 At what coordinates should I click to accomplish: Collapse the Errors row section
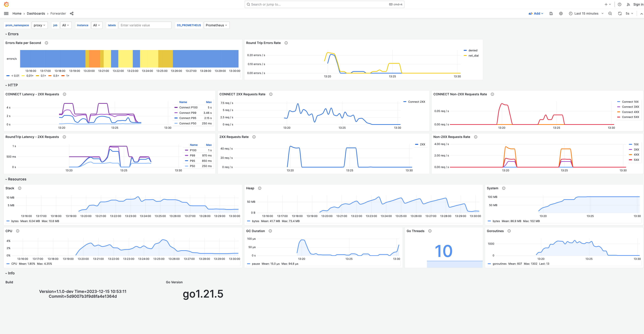click(13, 34)
